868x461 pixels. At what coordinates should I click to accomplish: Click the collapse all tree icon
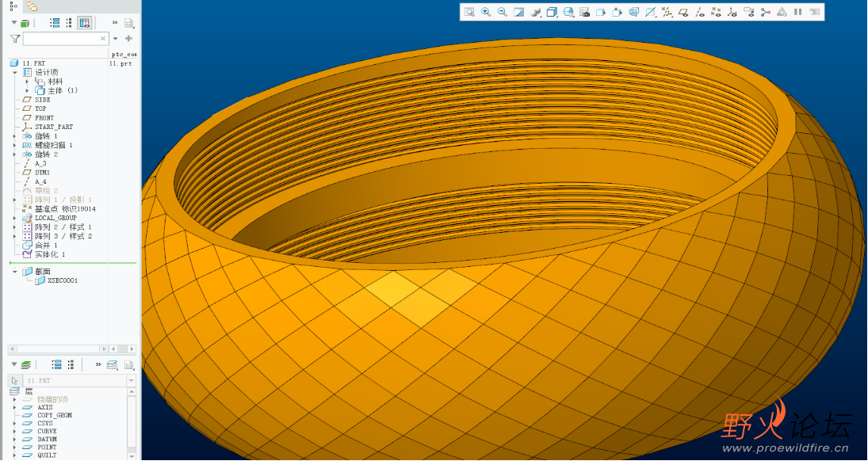pos(69,23)
